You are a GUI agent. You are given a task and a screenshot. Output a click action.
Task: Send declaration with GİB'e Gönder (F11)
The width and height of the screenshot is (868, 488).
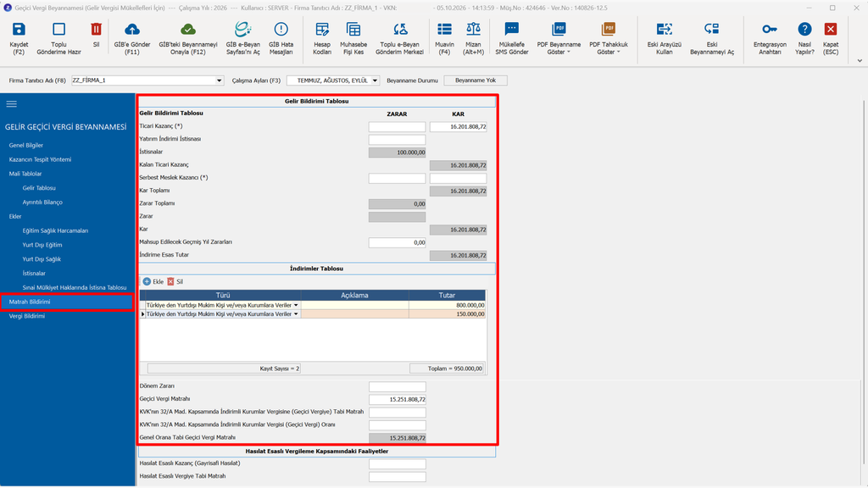(x=132, y=37)
